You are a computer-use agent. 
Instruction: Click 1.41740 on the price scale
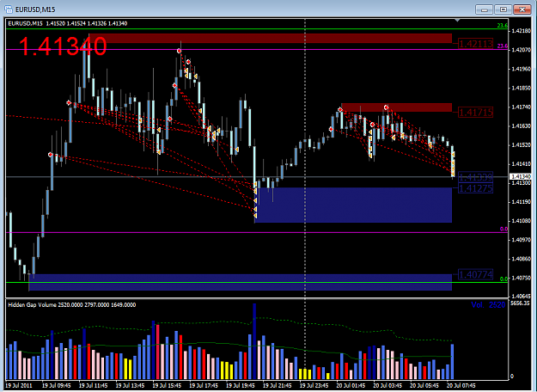pos(521,107)
